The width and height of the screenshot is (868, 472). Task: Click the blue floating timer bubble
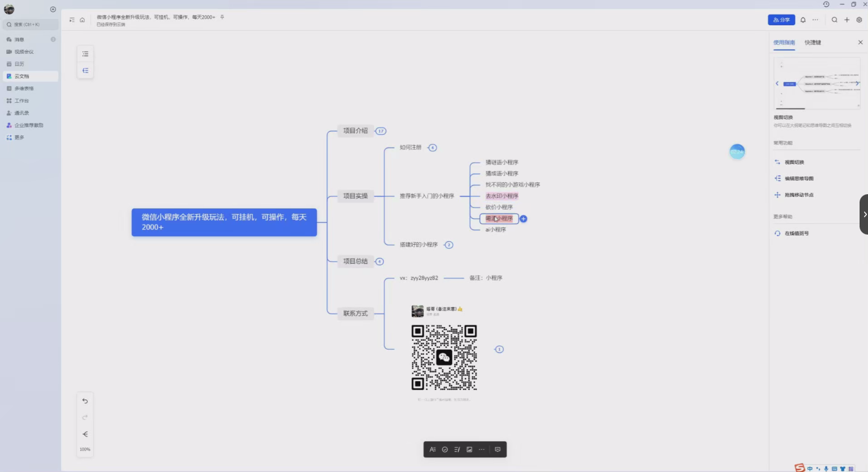pos(737,152)
